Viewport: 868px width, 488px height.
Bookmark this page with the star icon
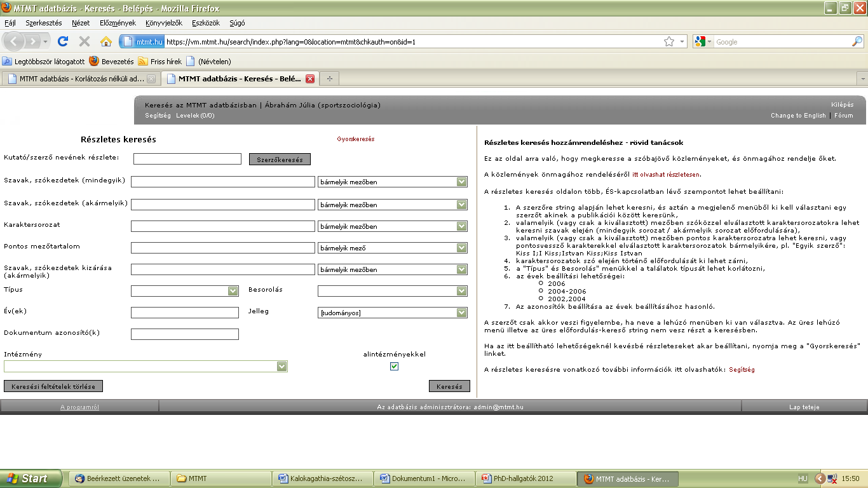point(669,41)
